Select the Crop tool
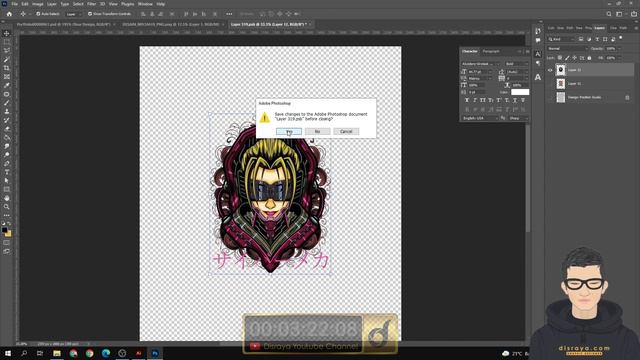Image resolution: width=640 pixels, height=360 pixels. 7,68
